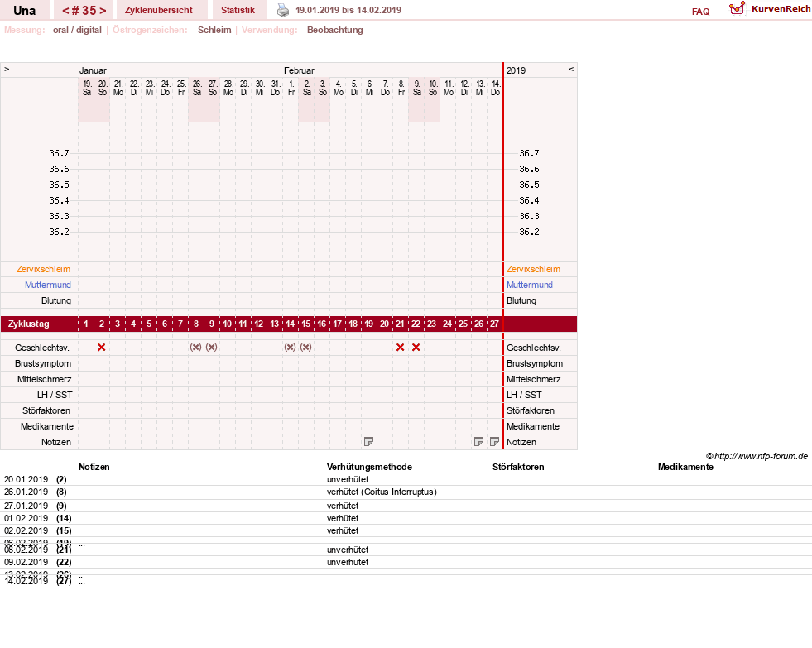Go to next cycle via > after #35
812x648 pixels.
103,11
